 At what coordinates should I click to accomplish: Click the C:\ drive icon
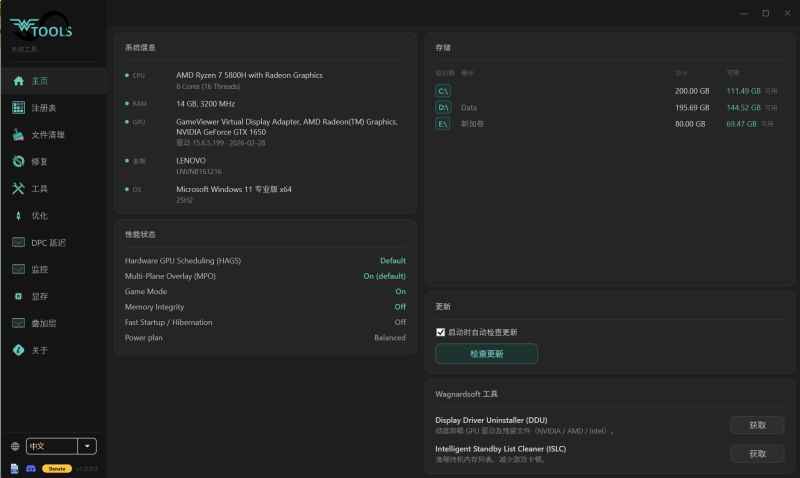(x=443, y=91)
